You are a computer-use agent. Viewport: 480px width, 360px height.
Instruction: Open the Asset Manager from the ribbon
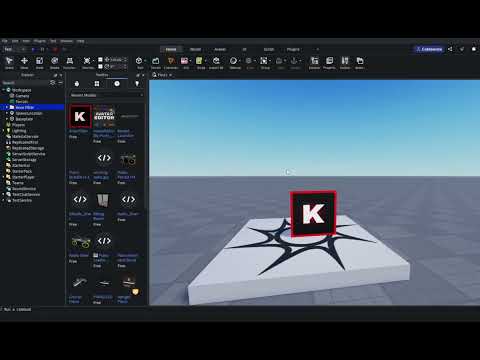click(360, 62)
